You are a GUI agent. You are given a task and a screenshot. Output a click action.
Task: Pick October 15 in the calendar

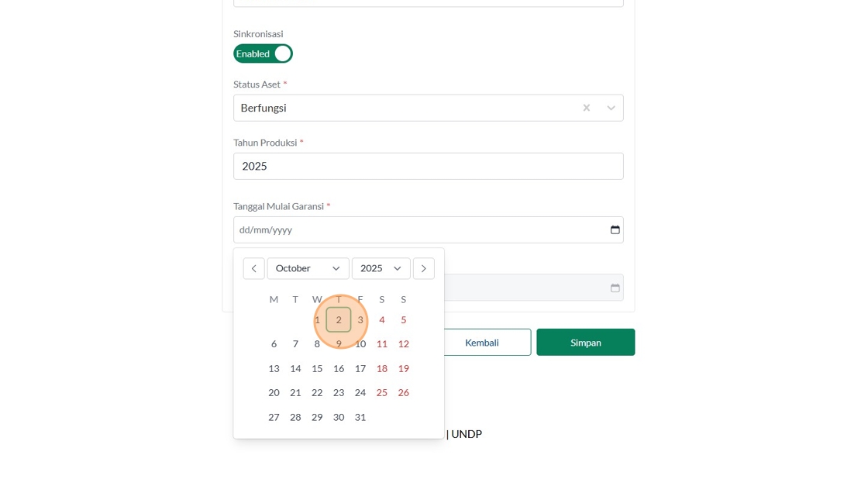point(317,368)
